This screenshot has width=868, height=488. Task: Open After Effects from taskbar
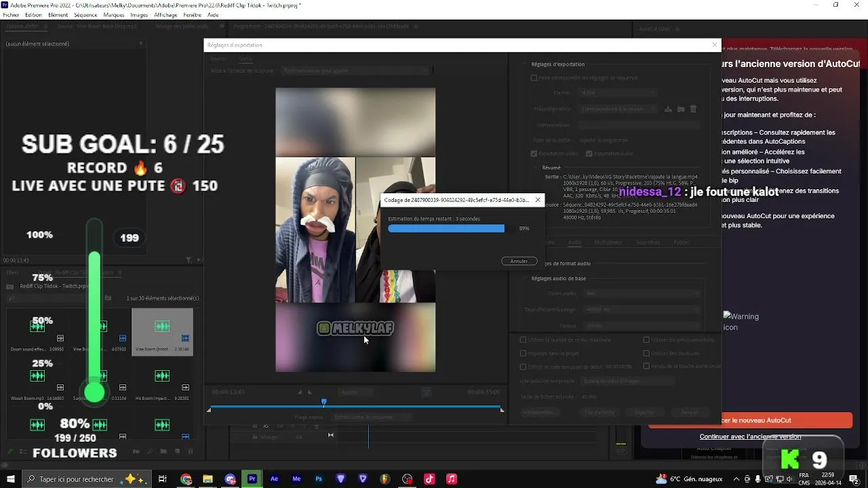(274, 479)
